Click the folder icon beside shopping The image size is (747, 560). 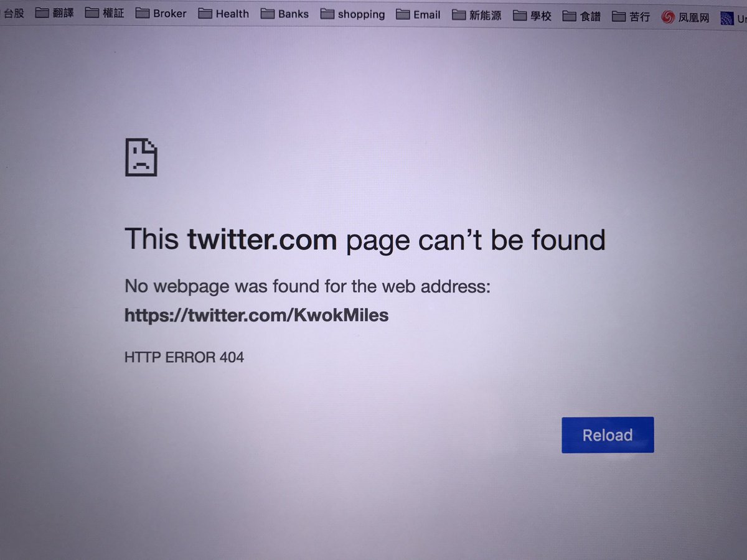coord(327,14)
